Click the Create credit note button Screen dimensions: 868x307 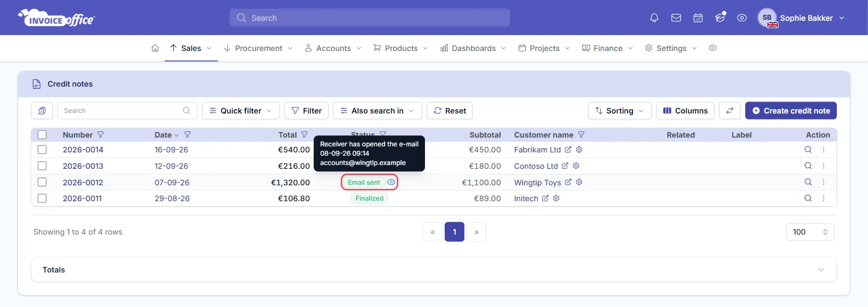(x=791, y=111)
